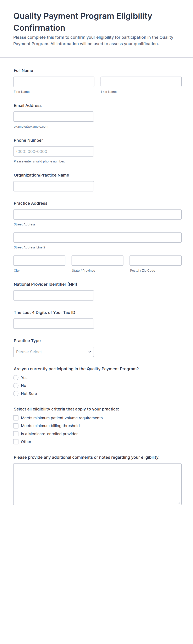Check Meets minimum patient volume requirements
Viewport: 193px width, 644px height.
pyautogui.click(x=16, y=418)
